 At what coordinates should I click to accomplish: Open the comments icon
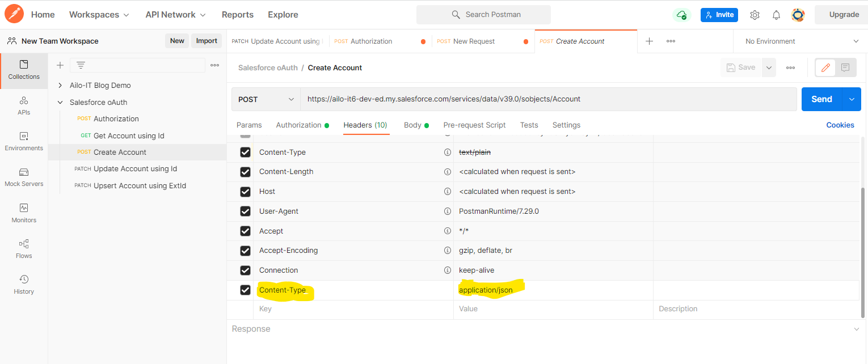point(845,67)
